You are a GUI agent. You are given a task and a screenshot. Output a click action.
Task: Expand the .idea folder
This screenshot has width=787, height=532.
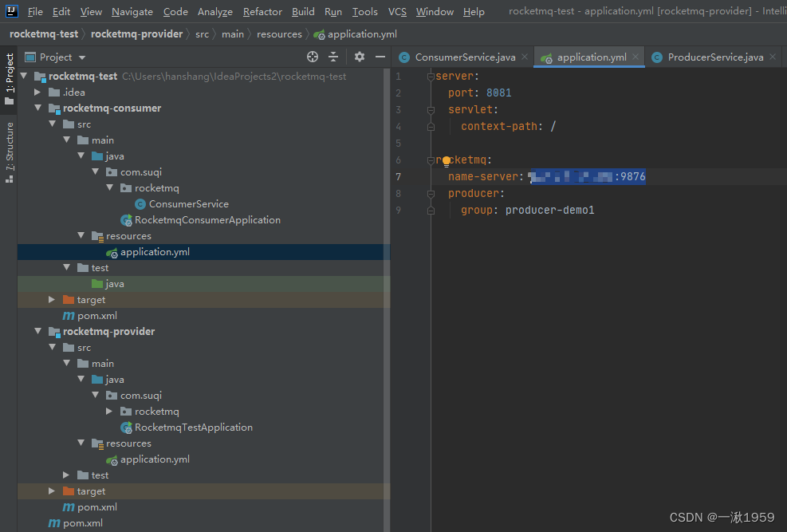37,92
